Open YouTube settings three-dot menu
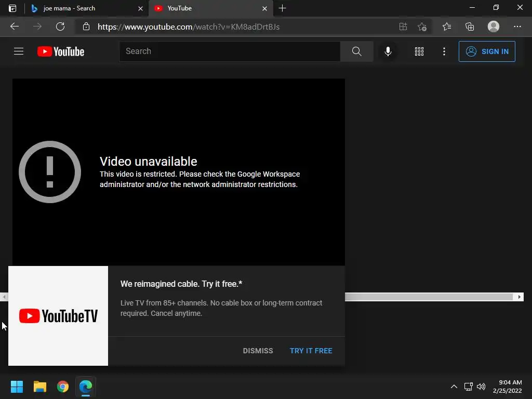The width and height of the screenshot is (532, 399). 444,51
